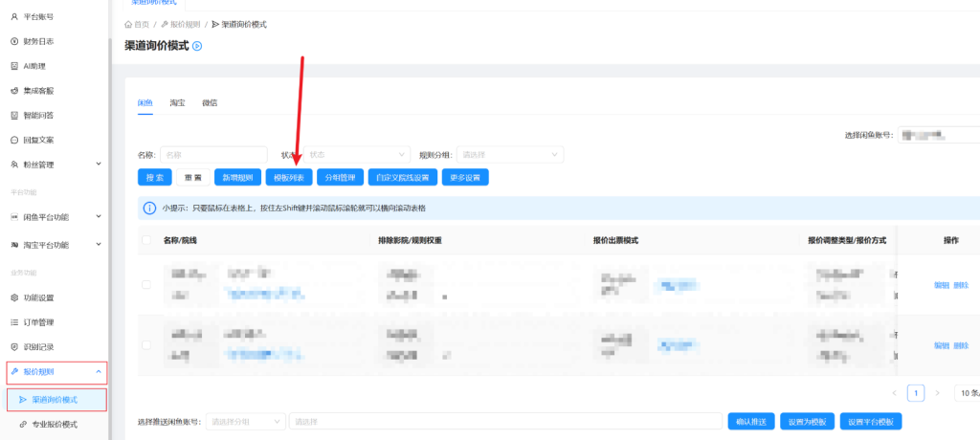
Task: Click the 报价调整类型/报价方式 column header
Action: pyautogui.click(x=847, y=240)
